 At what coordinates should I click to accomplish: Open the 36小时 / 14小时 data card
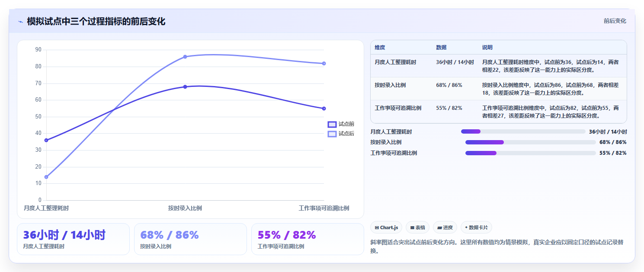[73, 239]
